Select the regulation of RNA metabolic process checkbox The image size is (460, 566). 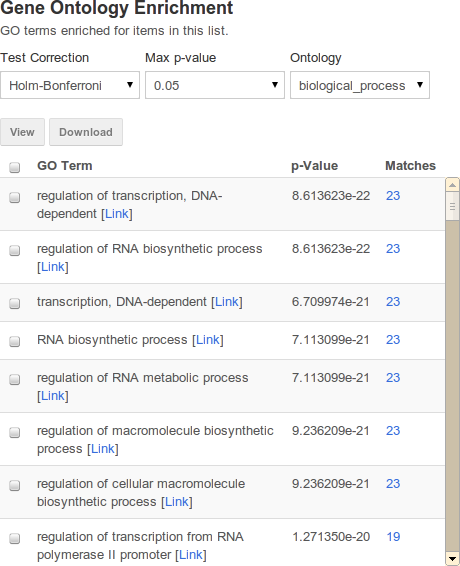(x=14, y=379)
